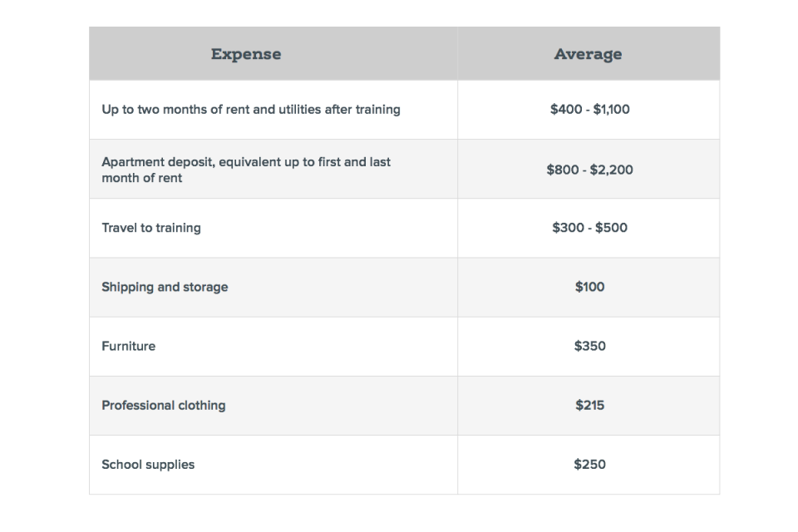
Task: Click column divider in Professional clothing row
Action: pyautogui.click(x=457, y=406)
